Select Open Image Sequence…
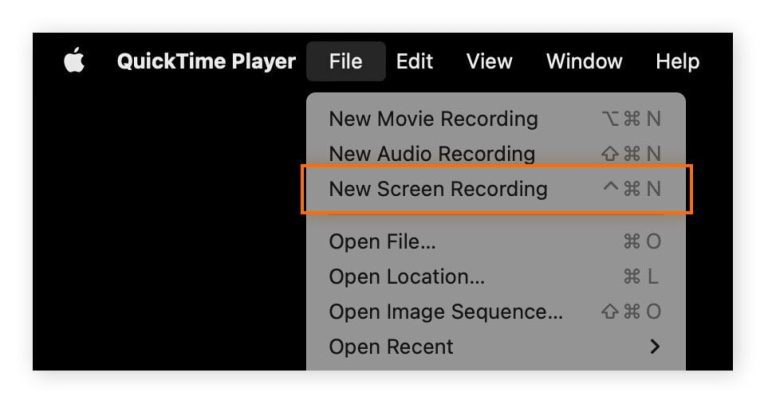 [446, 312]
